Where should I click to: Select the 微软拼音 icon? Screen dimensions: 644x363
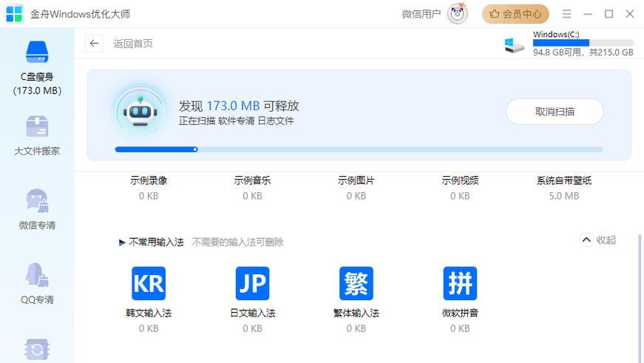click(x=460, y=283)
